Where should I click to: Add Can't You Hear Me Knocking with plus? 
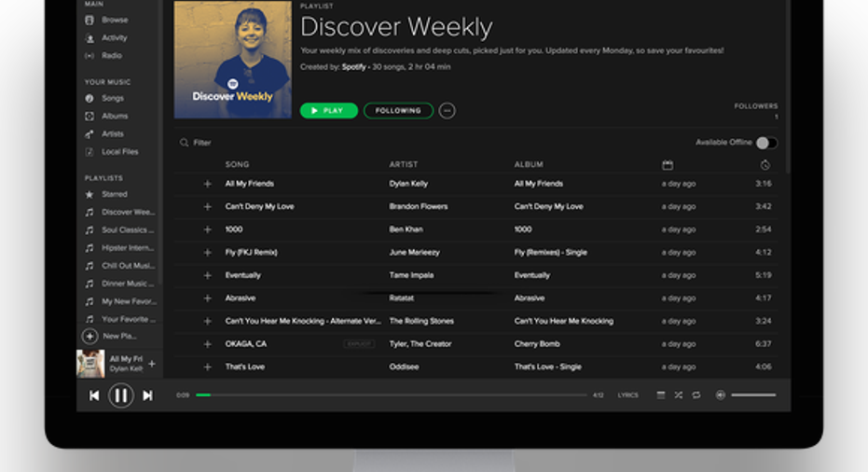pos(208,321)
